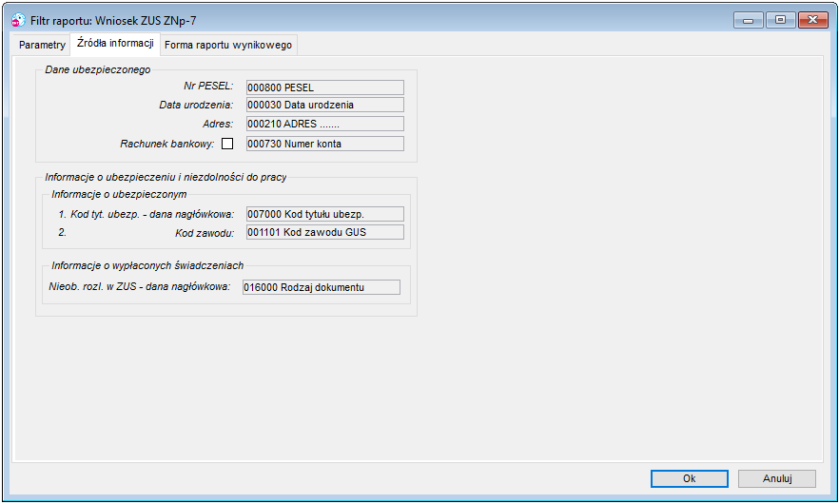
Task: Click the 000730 Numer konta field
Action: 324,144
